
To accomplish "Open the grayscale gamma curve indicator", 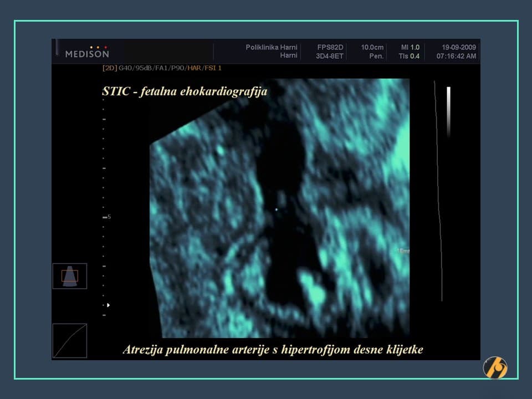I will 70,340.
